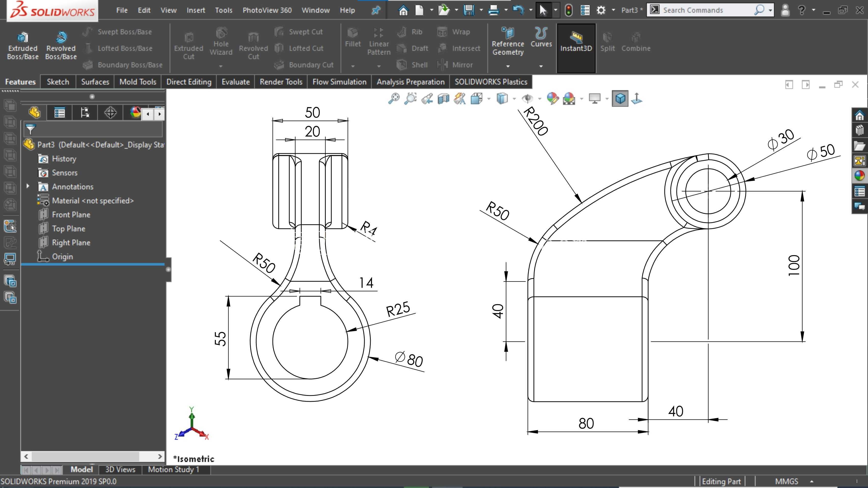Open the Display Style dropdown arrow
Viewport: 868px width, 488px height.
pos(514,99)
